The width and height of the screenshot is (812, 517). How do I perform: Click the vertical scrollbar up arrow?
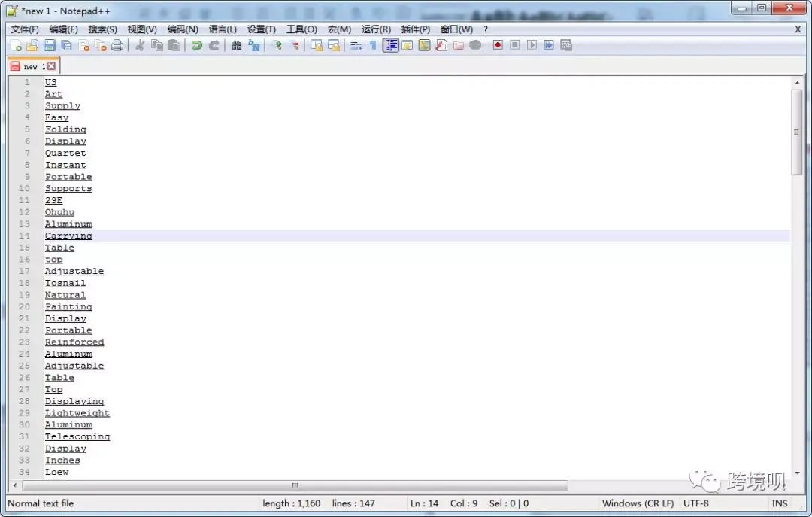click(797, 83)
